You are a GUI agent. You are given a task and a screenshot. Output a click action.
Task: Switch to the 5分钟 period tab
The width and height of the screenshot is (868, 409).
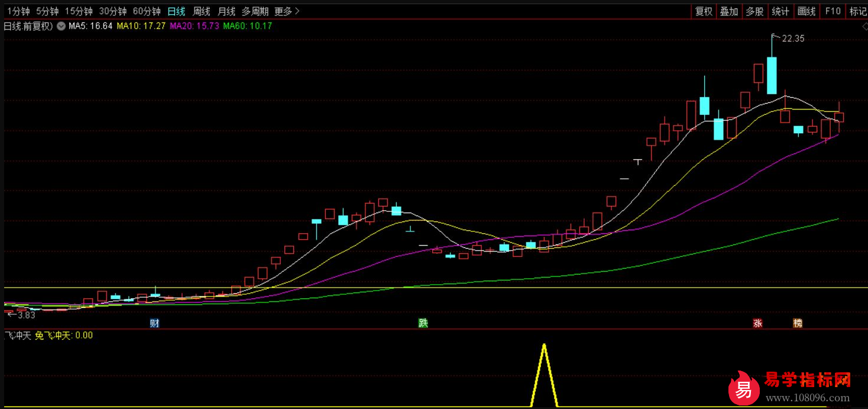(47, 11)
